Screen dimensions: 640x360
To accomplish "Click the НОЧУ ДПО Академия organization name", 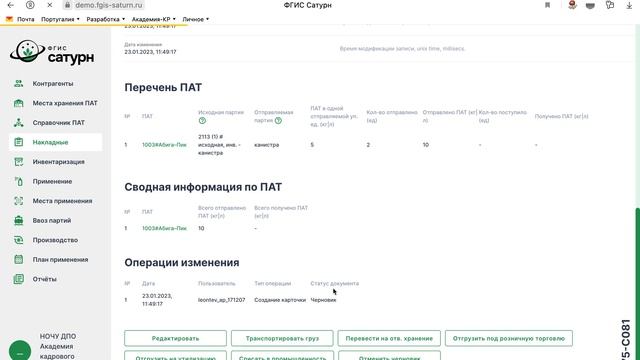I will point(58,347).
